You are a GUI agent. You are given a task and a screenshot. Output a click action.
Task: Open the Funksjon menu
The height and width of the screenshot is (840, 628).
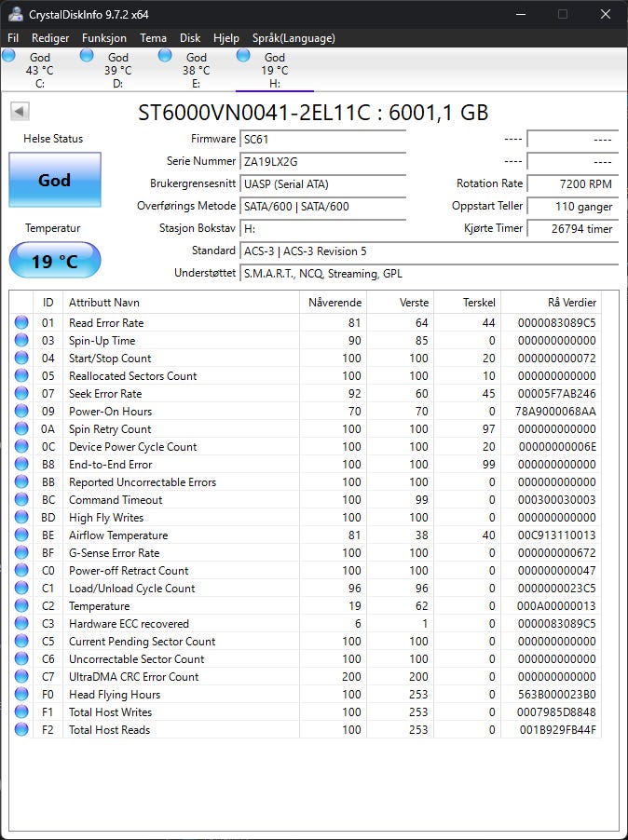tap(104, 38)
